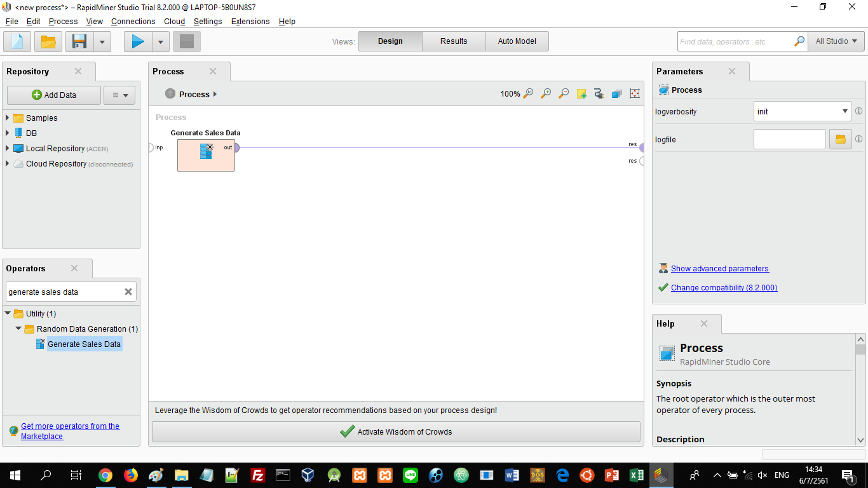Click the Activate Wisdom of Crowds button
868x488 pixels.
(396, 431)
